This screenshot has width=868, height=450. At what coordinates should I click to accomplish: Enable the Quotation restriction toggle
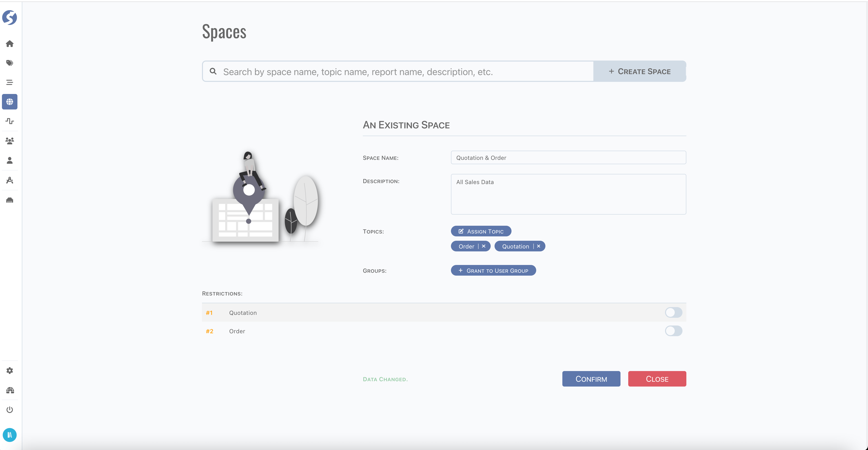(673, 312)
